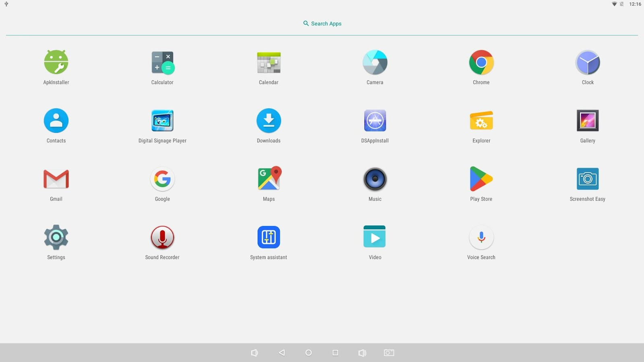The image size is (644, 362).
Task: Open the Screenshot Easy app
Action: (x=587, y=179)
